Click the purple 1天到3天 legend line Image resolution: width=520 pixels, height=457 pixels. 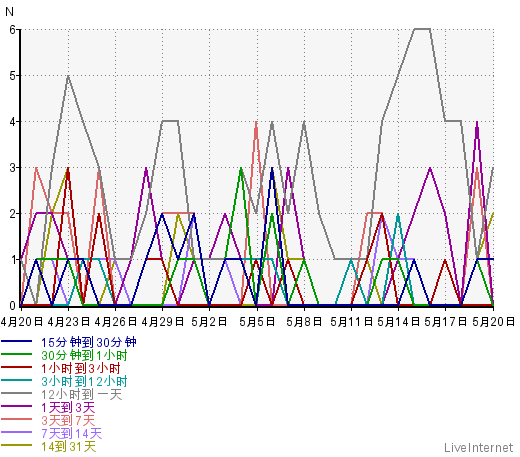(17, 406)
